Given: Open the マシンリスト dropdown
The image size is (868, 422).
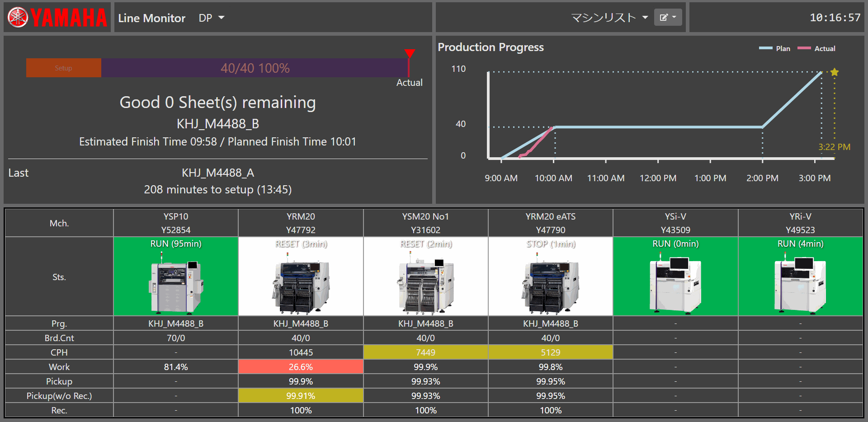Looking at the screenshot, I should tap(608, 17).
